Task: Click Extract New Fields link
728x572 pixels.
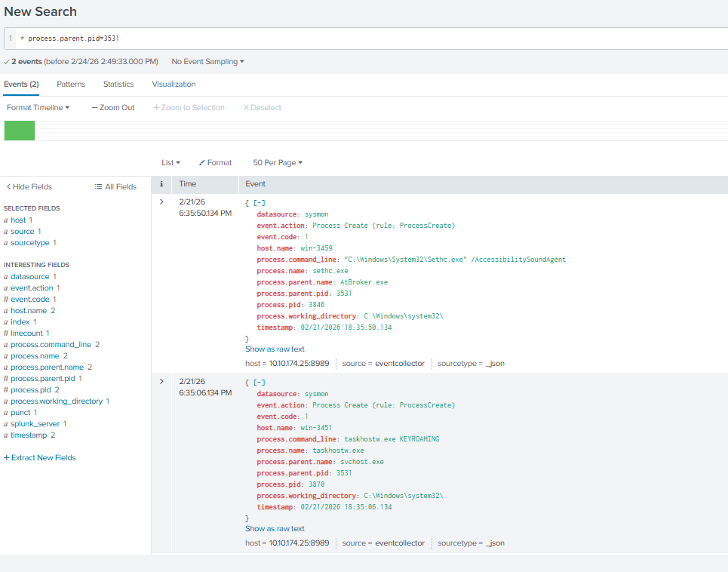Action: tap(40, 457)
